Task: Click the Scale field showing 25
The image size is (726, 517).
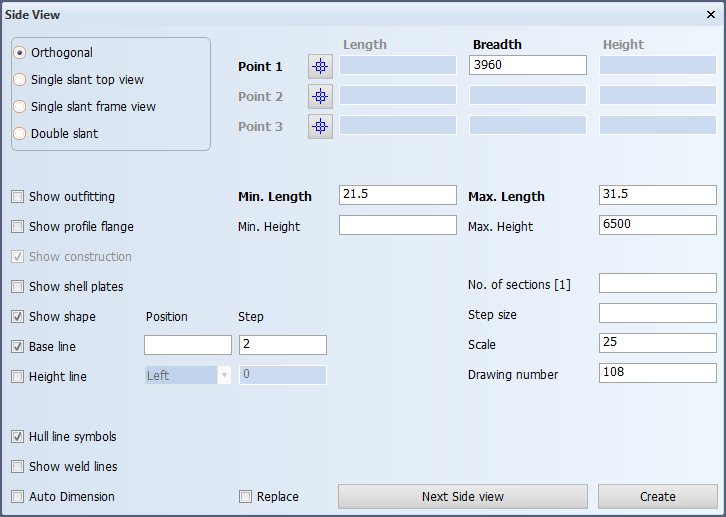Action: 657,343
